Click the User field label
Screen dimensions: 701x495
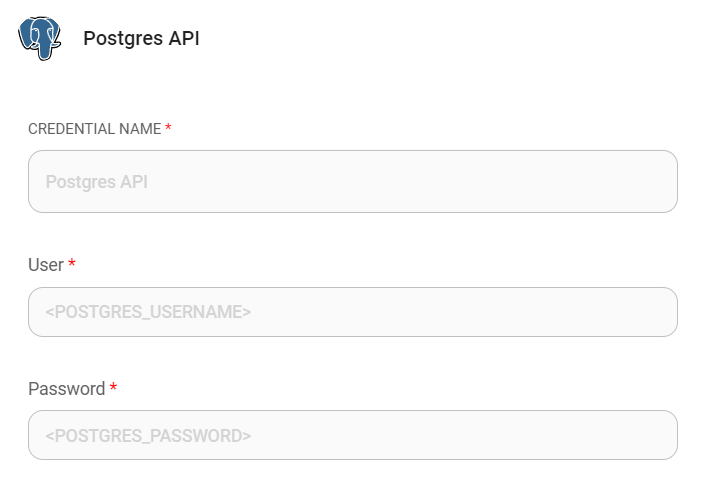pyautogui.click(x=45, y=265)
